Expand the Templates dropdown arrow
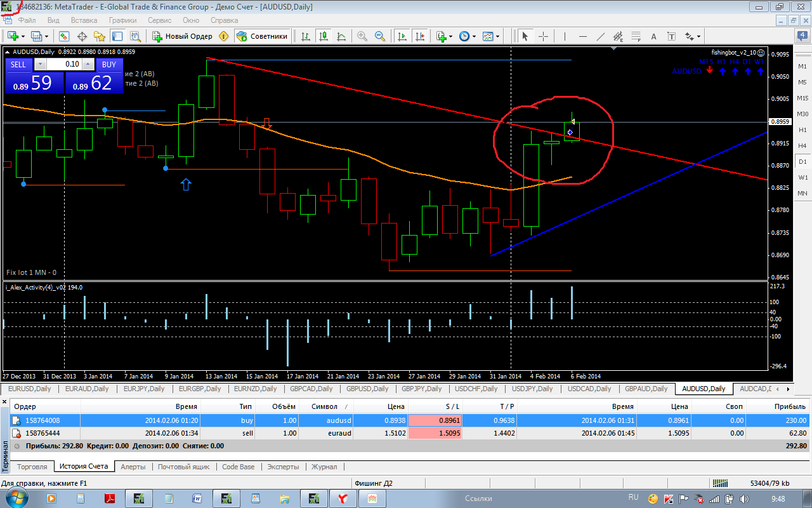This screenshot has width=812, height=508. click(498, 37)
